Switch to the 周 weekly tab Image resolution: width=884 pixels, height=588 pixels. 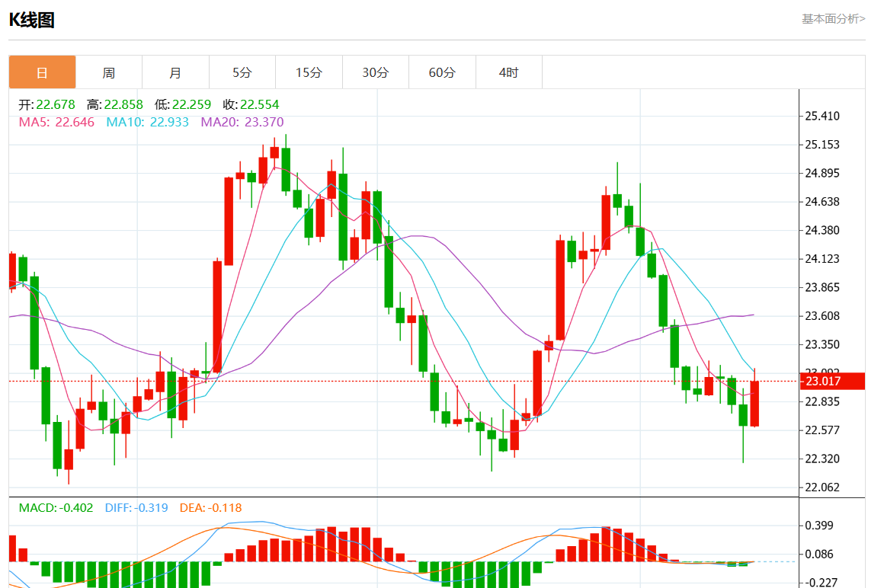click(x=109, y=72)
